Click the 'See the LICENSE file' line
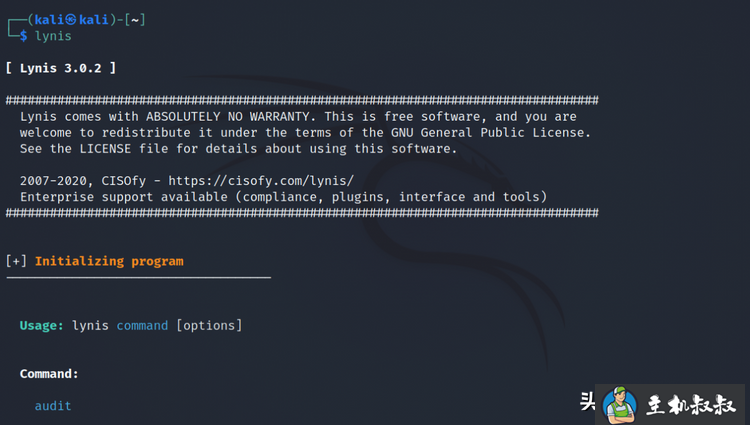The height and width of the screenshot is (425, 750). [x=239, y=149]
